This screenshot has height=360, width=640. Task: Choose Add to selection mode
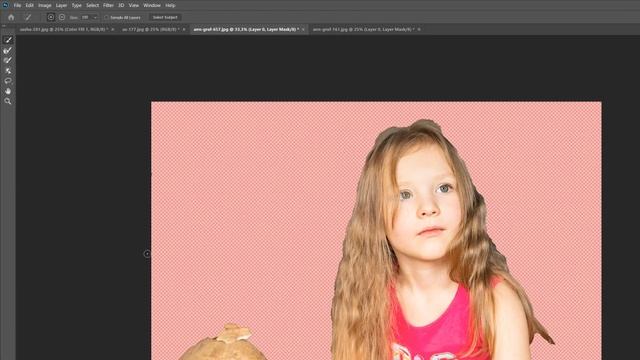51,18
